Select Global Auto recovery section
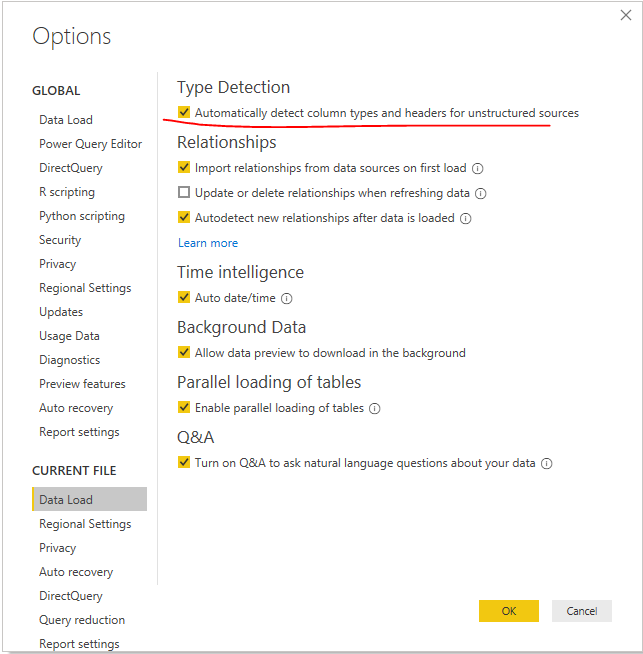The image size is (643, 654). click(76, 408)
